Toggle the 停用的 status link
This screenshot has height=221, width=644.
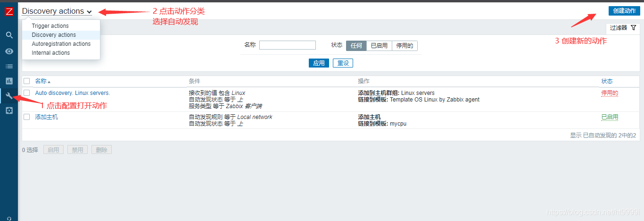pos(610,93)
